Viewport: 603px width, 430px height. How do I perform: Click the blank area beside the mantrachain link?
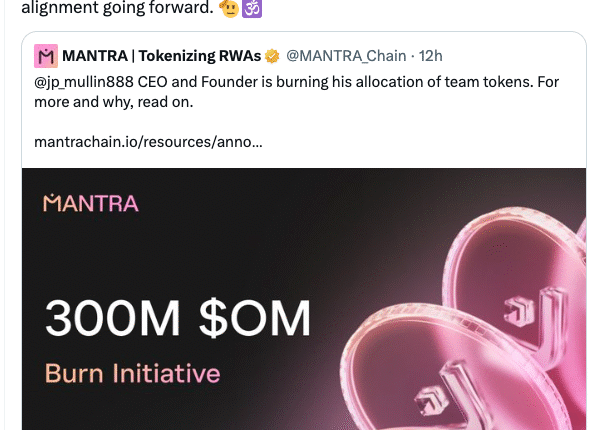coord(420,141)
